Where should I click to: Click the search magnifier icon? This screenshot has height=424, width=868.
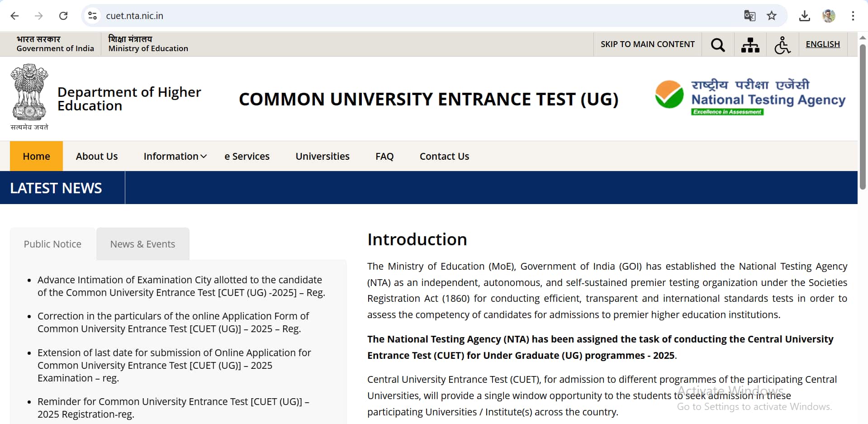[x=718, y=44]
